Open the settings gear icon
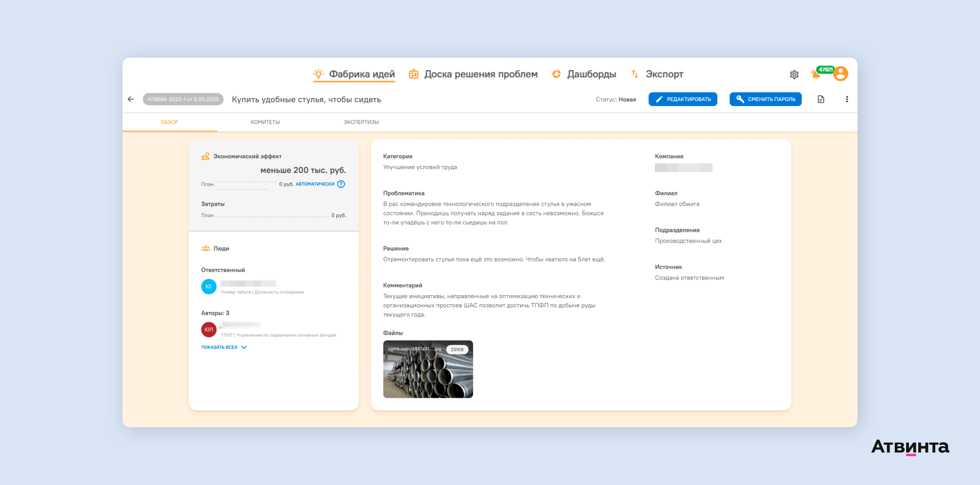This screenshot has width=980, height=485. 794,75
